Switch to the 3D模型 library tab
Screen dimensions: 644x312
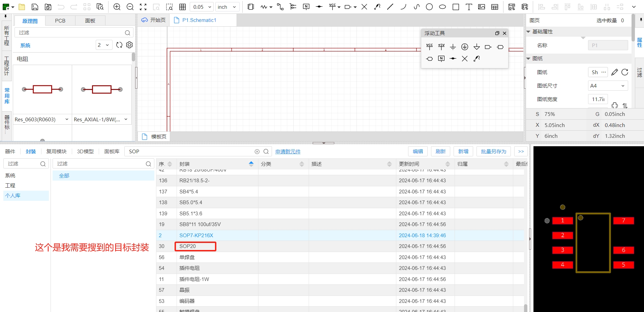click(x=85, y=151)
